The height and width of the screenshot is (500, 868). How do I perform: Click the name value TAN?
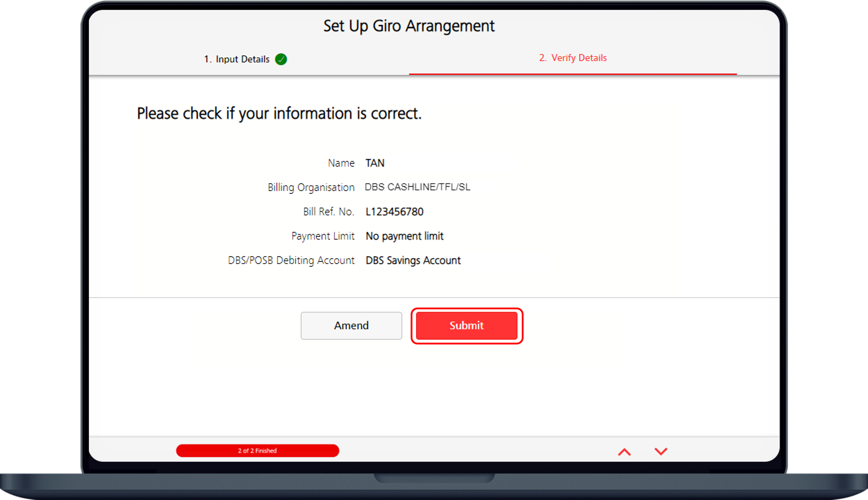375,163
